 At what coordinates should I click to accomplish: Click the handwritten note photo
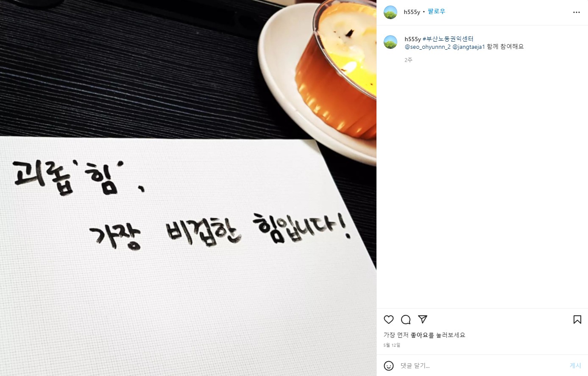188,188
